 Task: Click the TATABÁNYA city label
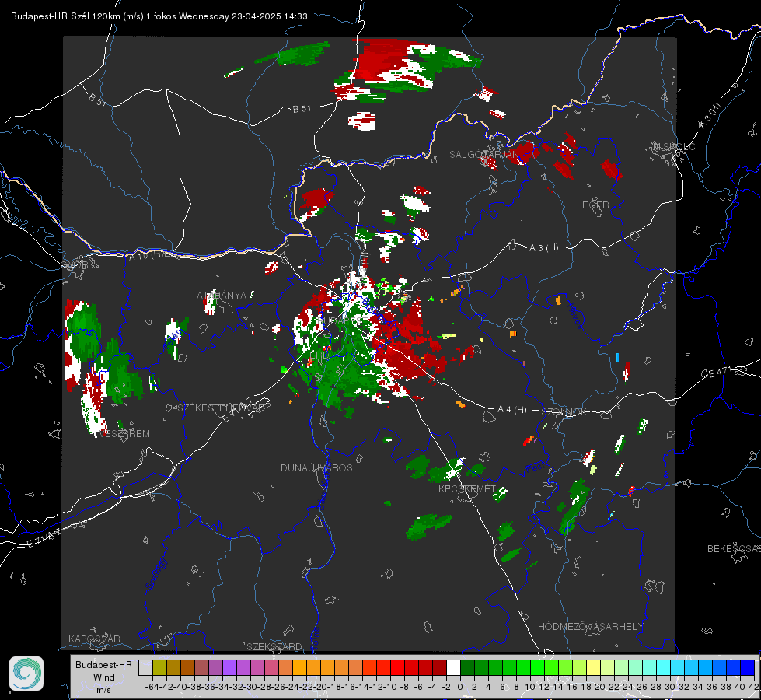click(219, 296)
